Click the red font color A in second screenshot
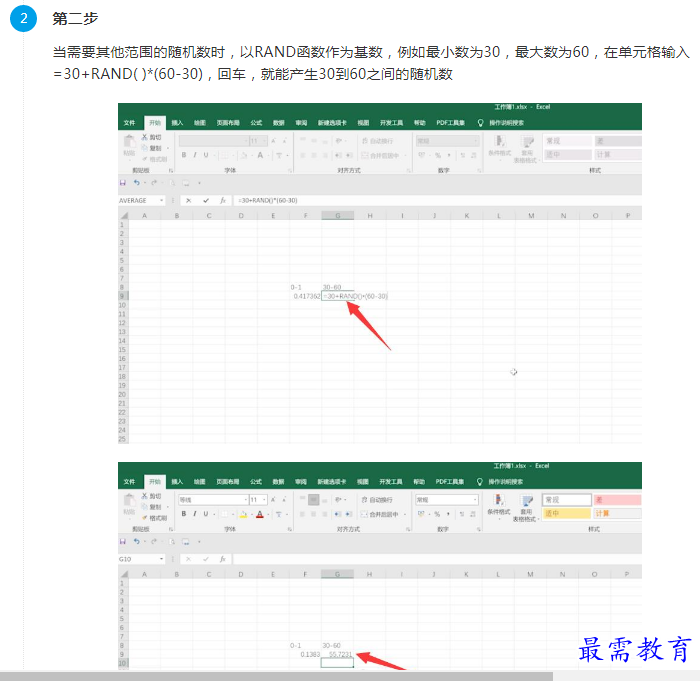Viewport: 700px width, 681px height. pyautogui.click(x=260, y=514)
